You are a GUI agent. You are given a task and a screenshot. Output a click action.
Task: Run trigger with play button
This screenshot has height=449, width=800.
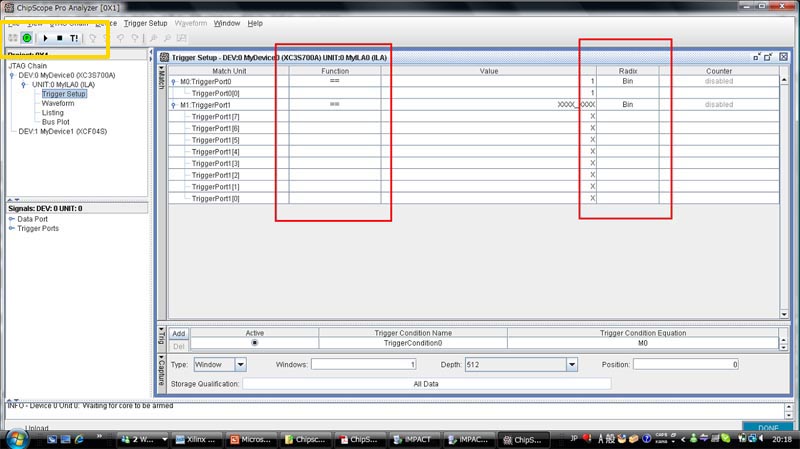(45, 38)
